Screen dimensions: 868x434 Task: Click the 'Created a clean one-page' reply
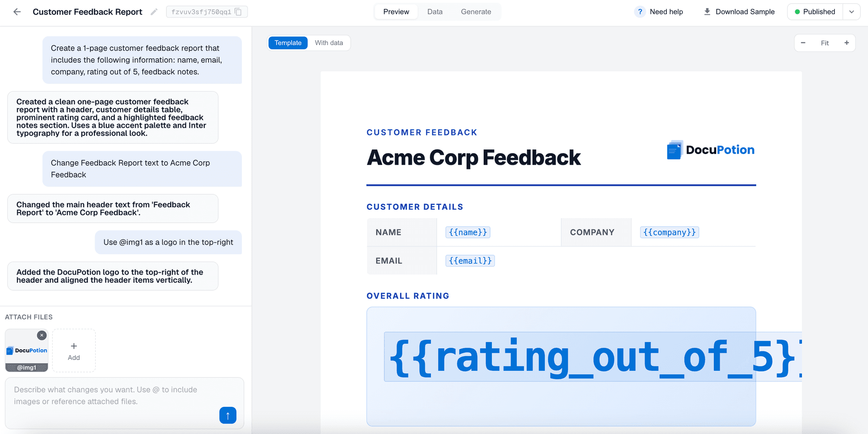tap(113, 117)
